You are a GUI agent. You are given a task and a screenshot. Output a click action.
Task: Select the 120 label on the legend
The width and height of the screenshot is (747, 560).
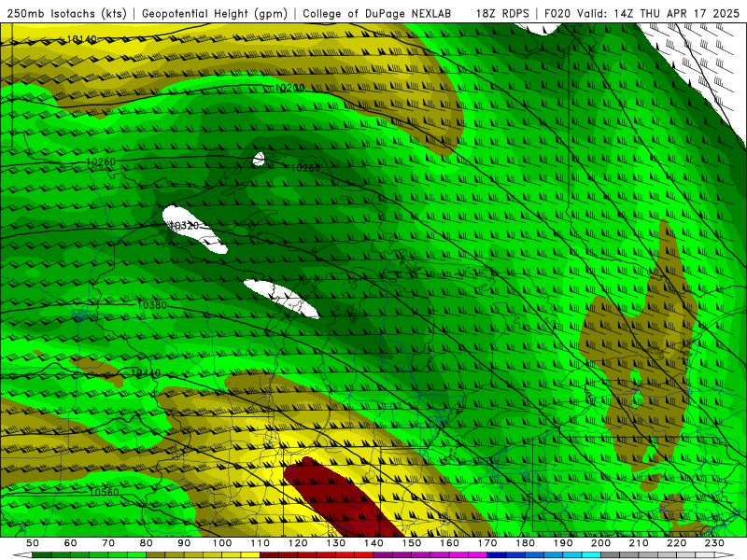[298, 543]
